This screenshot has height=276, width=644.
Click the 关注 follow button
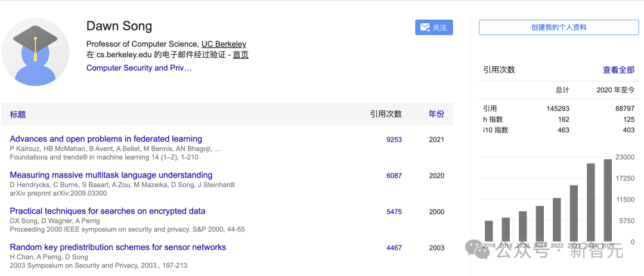[434, 27]
